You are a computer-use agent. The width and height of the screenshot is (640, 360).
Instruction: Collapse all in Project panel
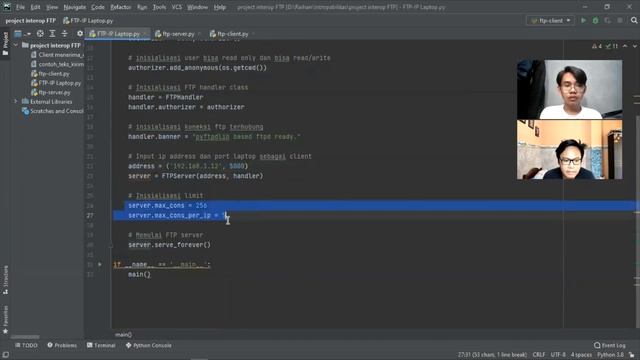pyautogui.click(x=64, y=34)
